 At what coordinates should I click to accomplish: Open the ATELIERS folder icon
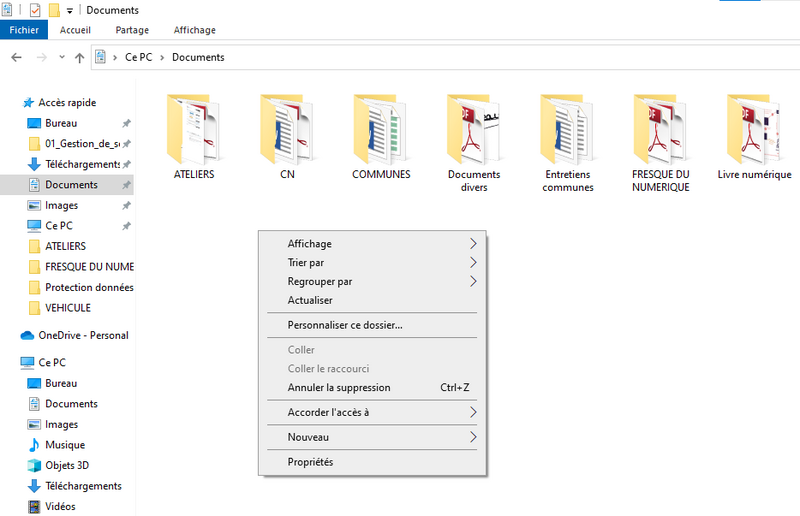[x=194, y=128]
